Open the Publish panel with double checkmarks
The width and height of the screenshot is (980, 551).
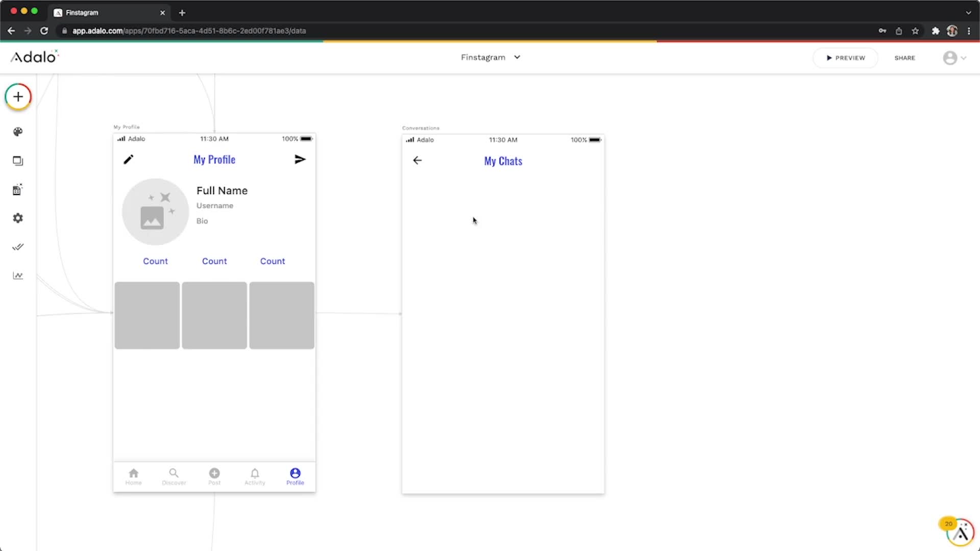pyautogui.click(x=18, y=247)
